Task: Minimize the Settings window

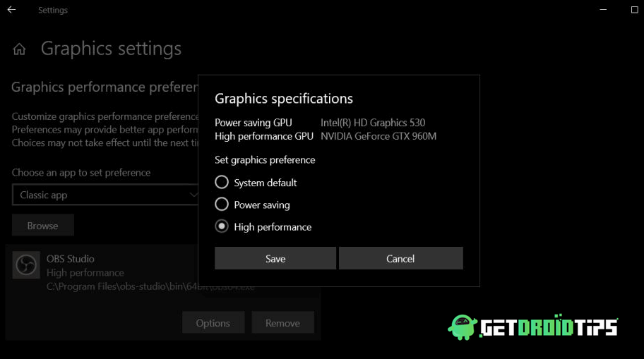Action: tap(603, 9)
